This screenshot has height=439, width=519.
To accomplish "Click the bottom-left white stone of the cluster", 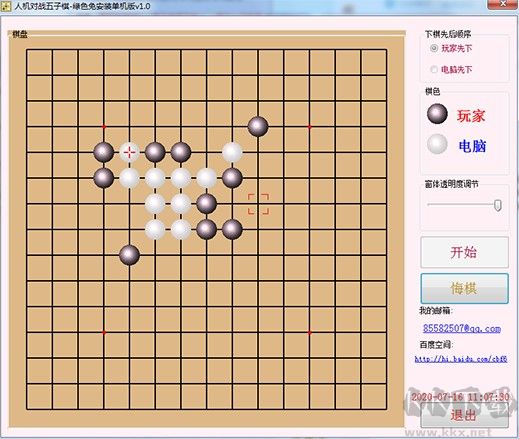I will point(155,230).
